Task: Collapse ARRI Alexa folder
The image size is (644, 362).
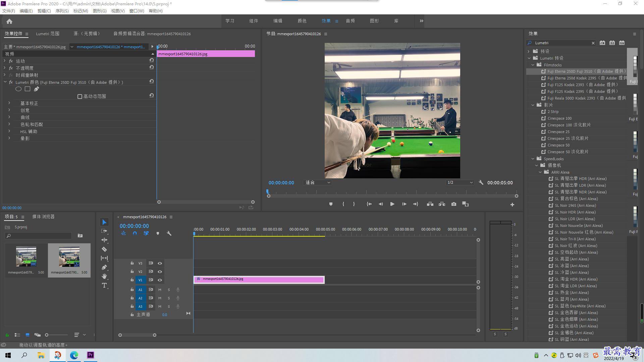Action: point(540,172)
